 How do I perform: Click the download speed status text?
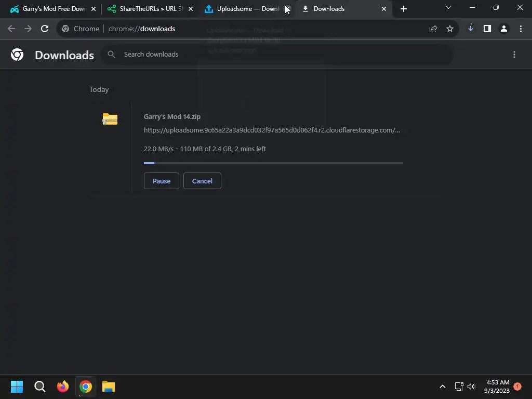click(x=205, y=149)
